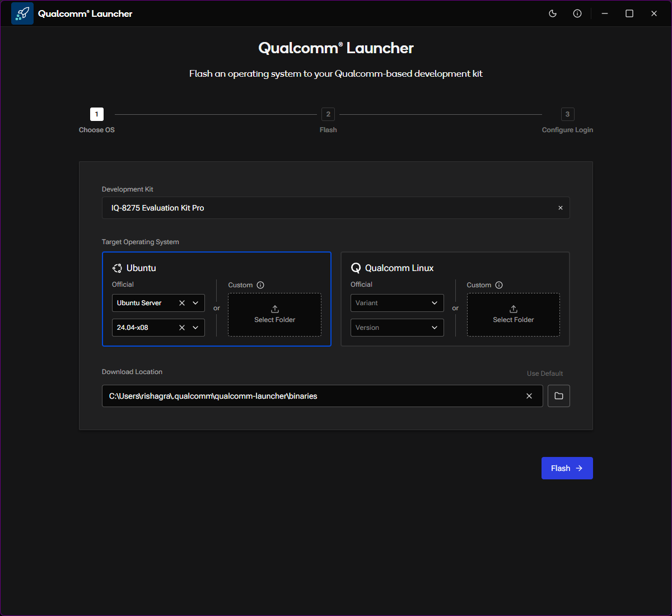Screen dimensions: 672x616
Task: Maximize the Qualcomm Launcher window
Action: (x=629, y=13)
